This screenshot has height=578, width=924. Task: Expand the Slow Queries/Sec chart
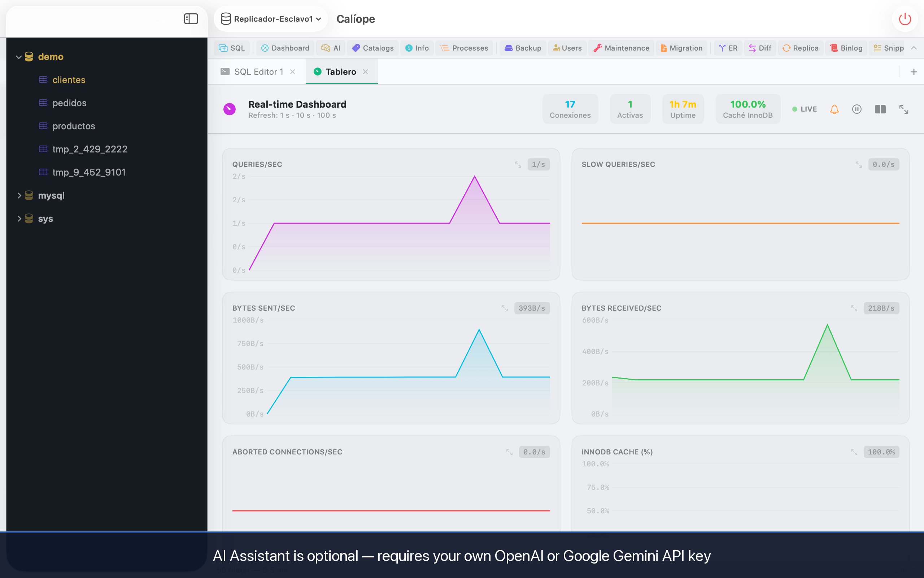pos(859,164)
